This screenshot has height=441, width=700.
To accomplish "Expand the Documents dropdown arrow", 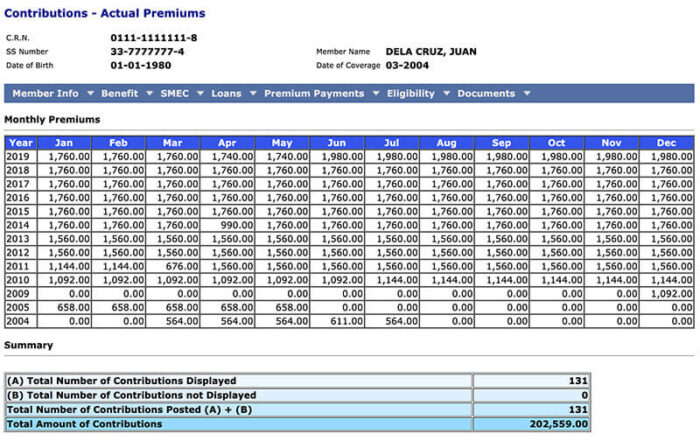I will click(x=527, y=93).
